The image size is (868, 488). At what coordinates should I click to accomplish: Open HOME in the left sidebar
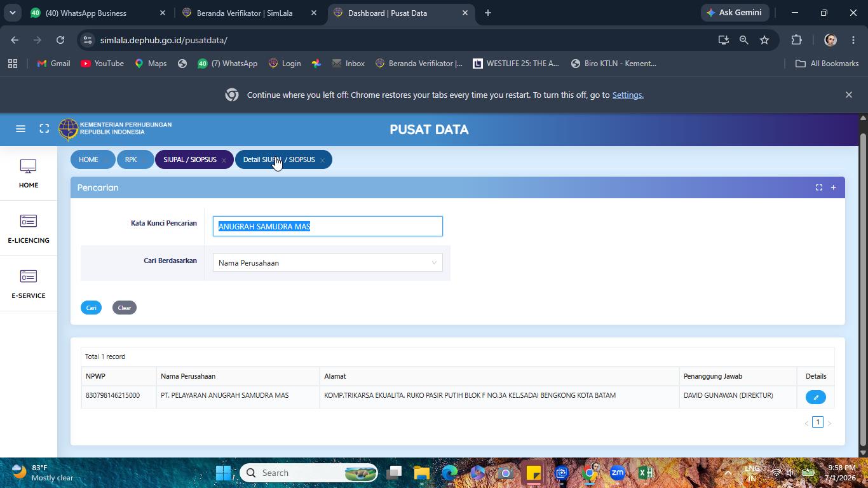click(x=29, y=173)
